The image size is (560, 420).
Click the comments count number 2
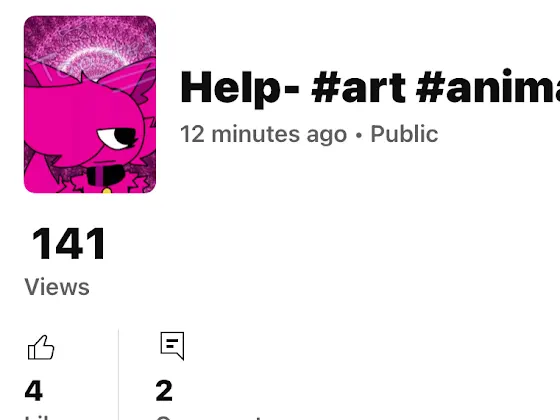(x=164, y=391)
